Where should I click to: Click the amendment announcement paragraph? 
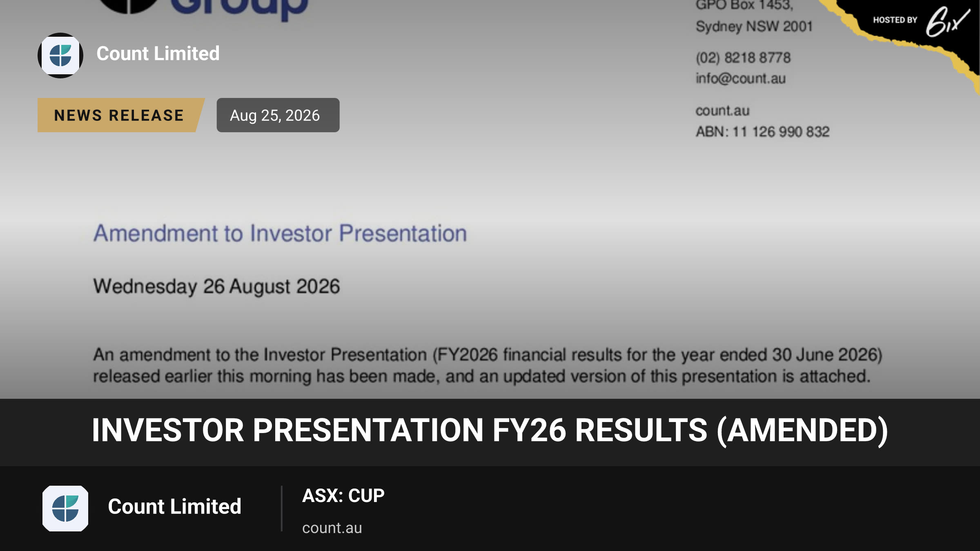488,365
